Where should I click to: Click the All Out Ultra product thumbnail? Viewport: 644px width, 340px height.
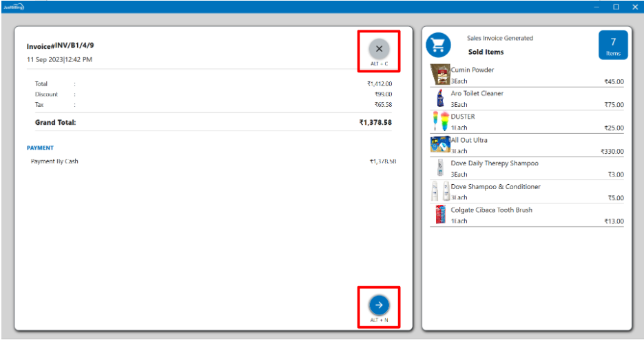pyautogui.click(x=439, y=145)
